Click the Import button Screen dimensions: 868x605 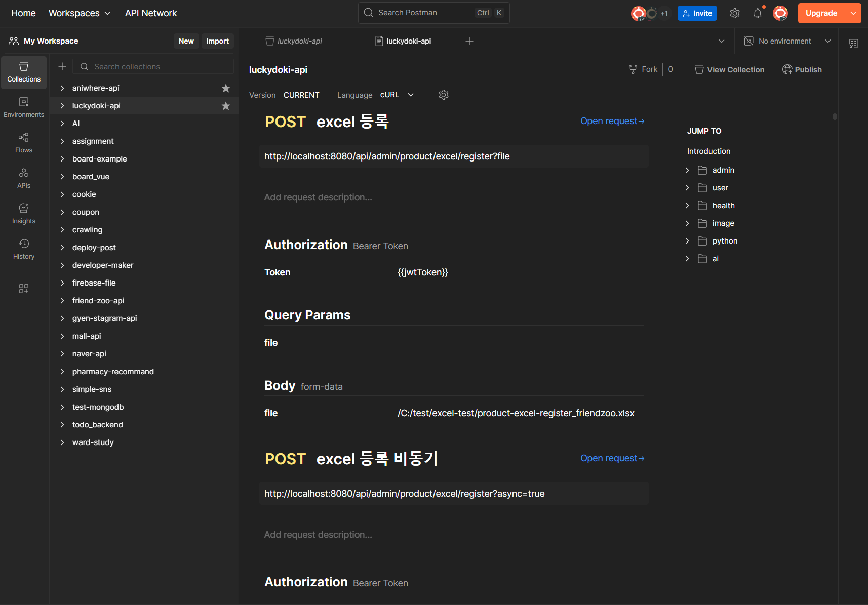tap(218, 41)
